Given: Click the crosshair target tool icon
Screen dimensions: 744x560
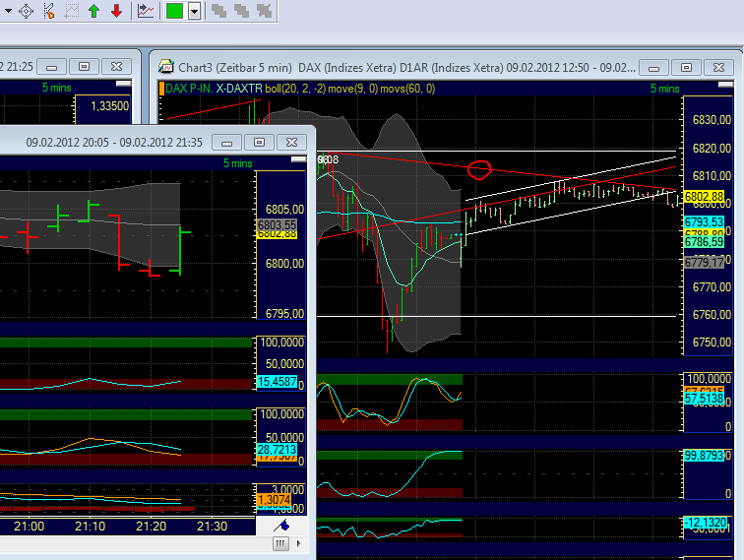Looking at the screenshot, I should (25, 11).
